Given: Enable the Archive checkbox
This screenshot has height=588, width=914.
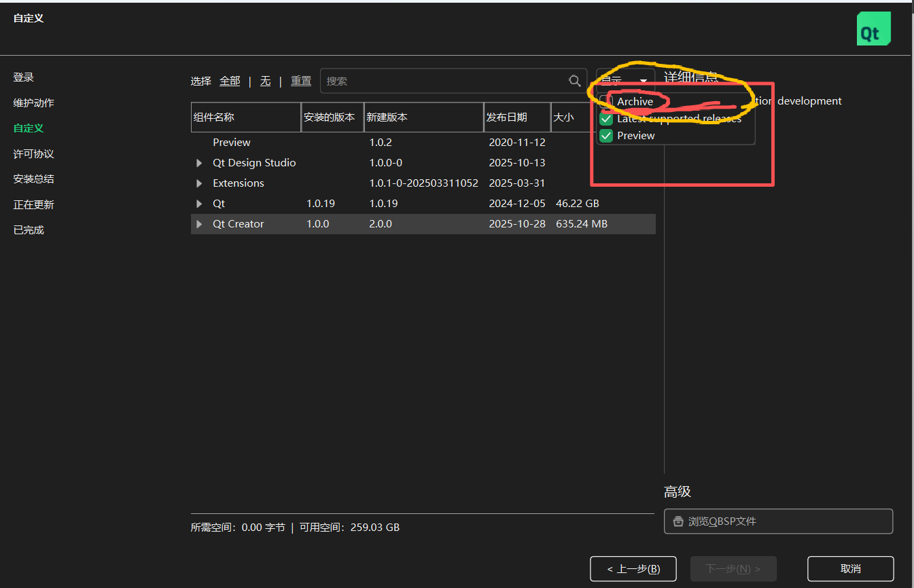Looking at the screenshot, I should click(x=606, y=101).
